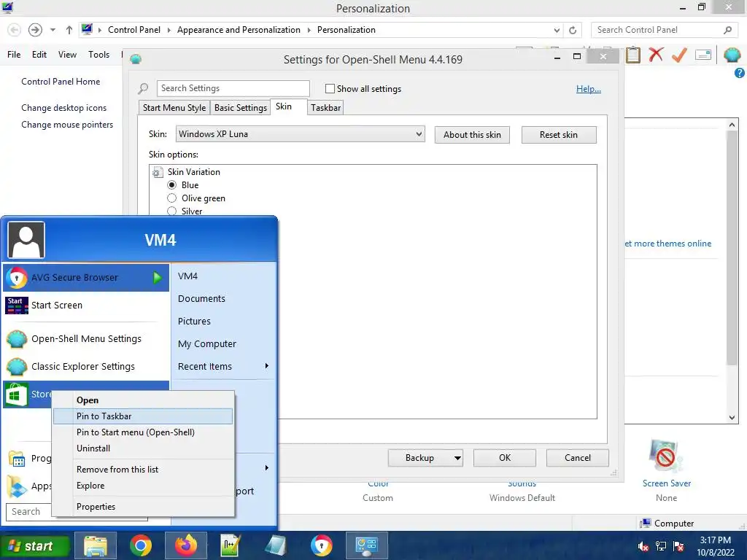Image resolution: width=747 pixels, height=560 pixels.
Task: Choose Pin to Start menu (Open-Shell)
Action: (143, 432)
